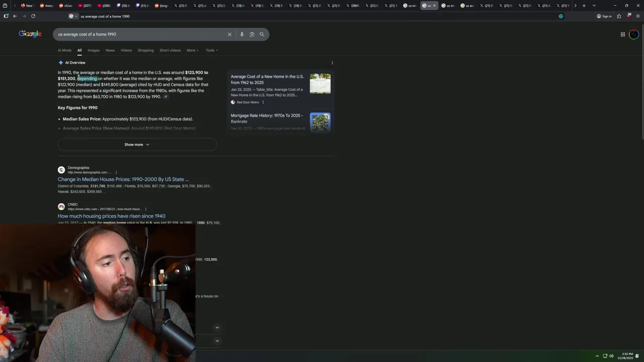The image size is (644, 362).
Task: Open address bar site info dropdown
Action: tap(73, 16)
